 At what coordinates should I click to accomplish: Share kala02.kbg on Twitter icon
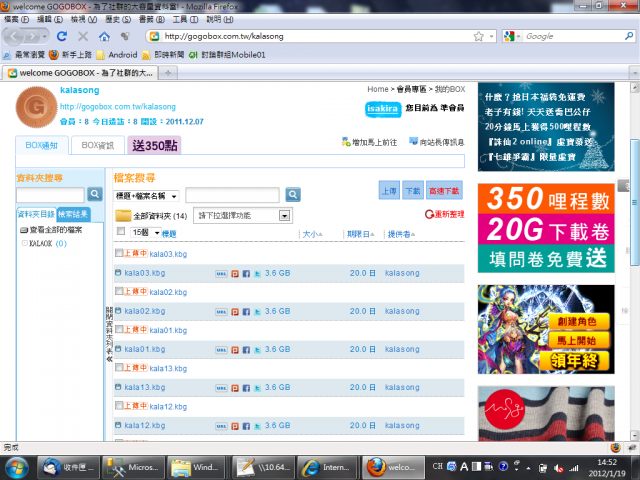pos(258,312)
